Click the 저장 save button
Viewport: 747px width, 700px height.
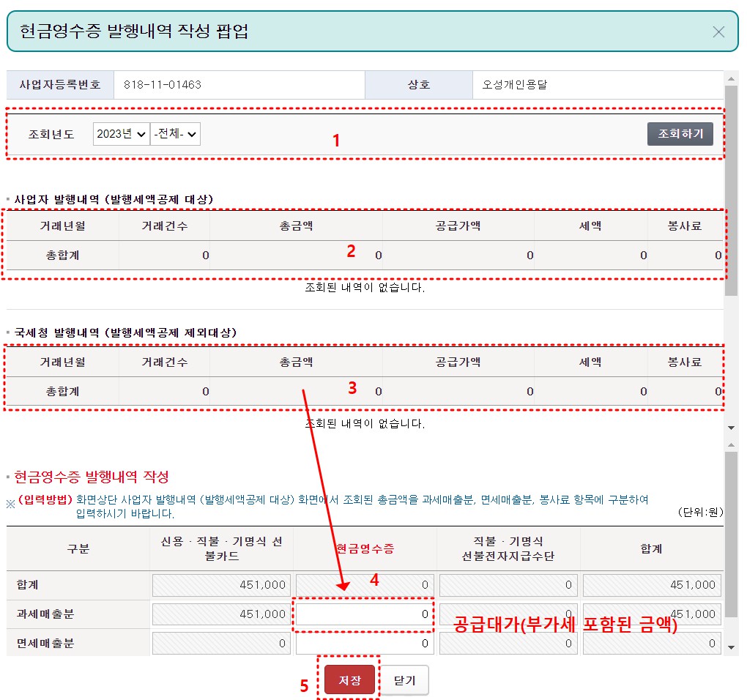point(349,679)
